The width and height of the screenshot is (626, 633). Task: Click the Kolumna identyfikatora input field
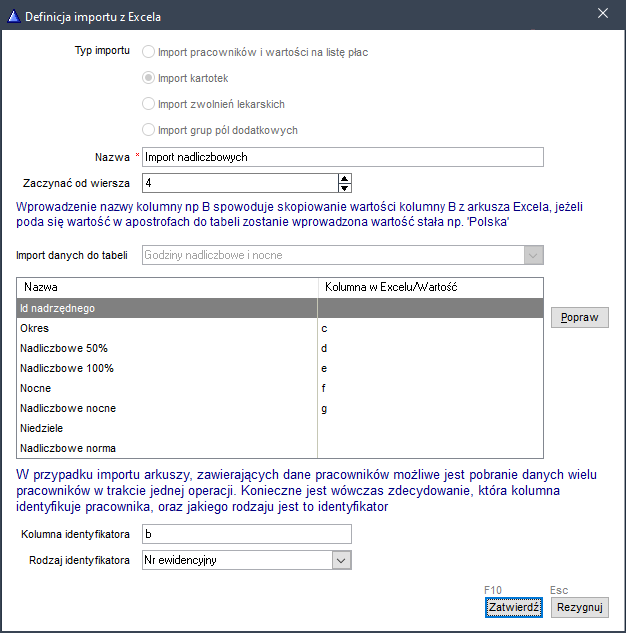[x=246, y=535]
